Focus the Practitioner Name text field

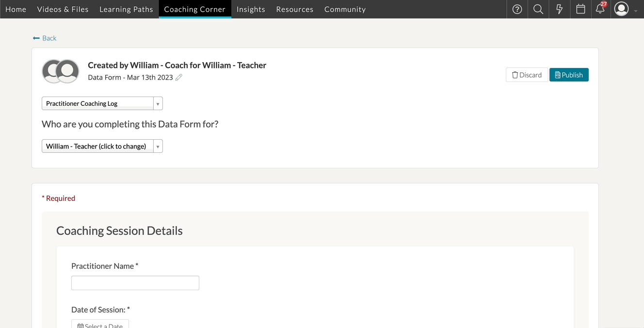(x=135, y=283)
